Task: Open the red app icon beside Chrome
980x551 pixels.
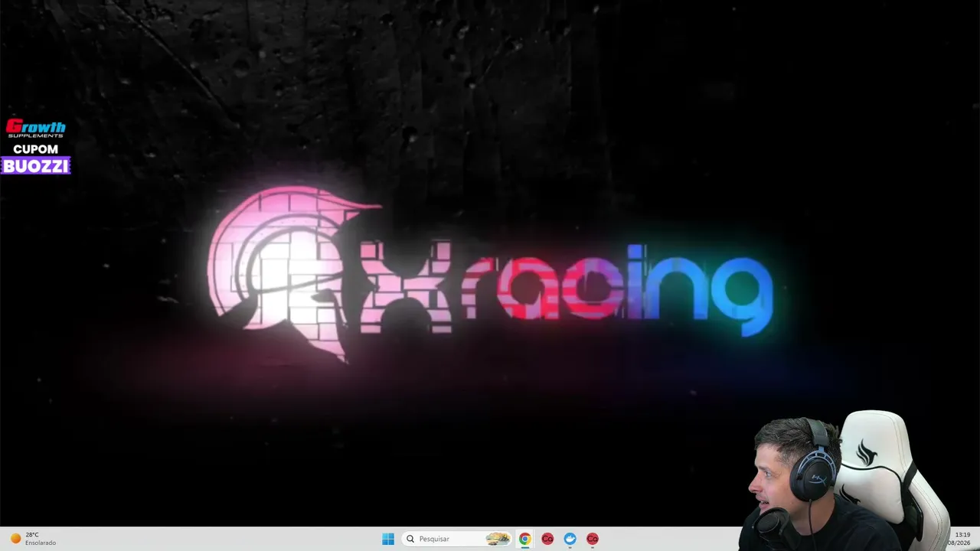Action: 547,539
